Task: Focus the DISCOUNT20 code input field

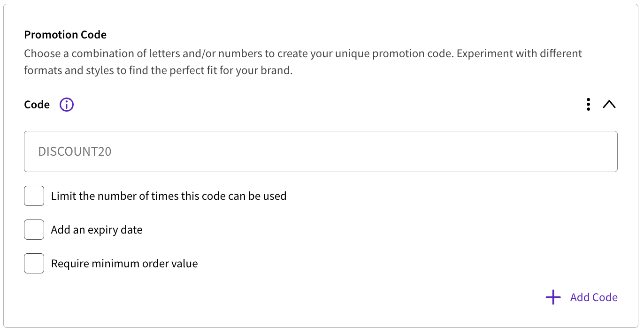Action: [x=321, y=151]
